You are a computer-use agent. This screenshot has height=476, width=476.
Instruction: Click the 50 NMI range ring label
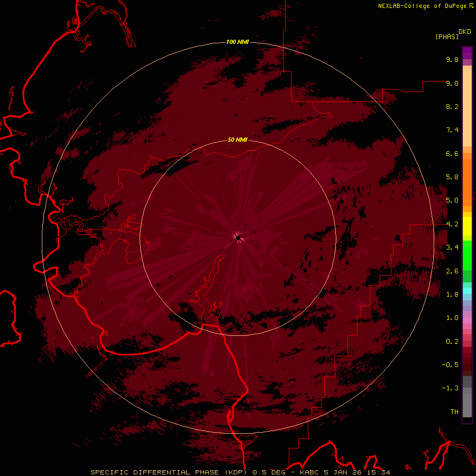click(237, 140)
